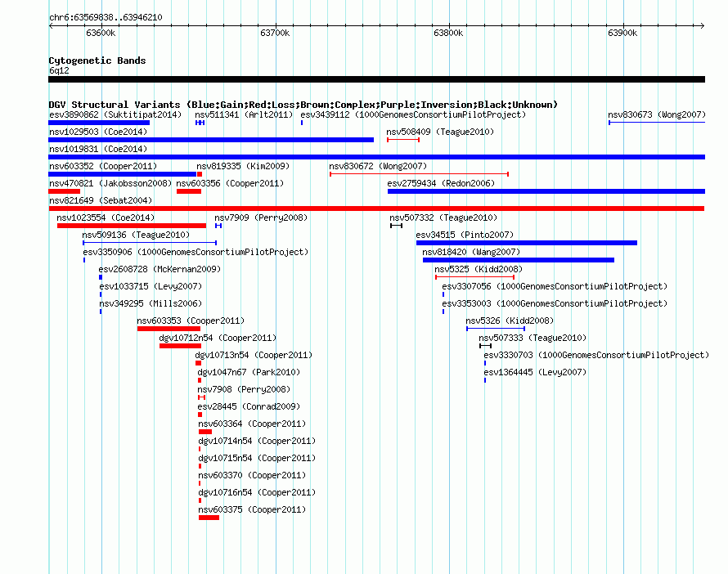The image size is (728, 574).
Task: Select the nsv5326 (Kidd2008) label
Action: (510, 321)
